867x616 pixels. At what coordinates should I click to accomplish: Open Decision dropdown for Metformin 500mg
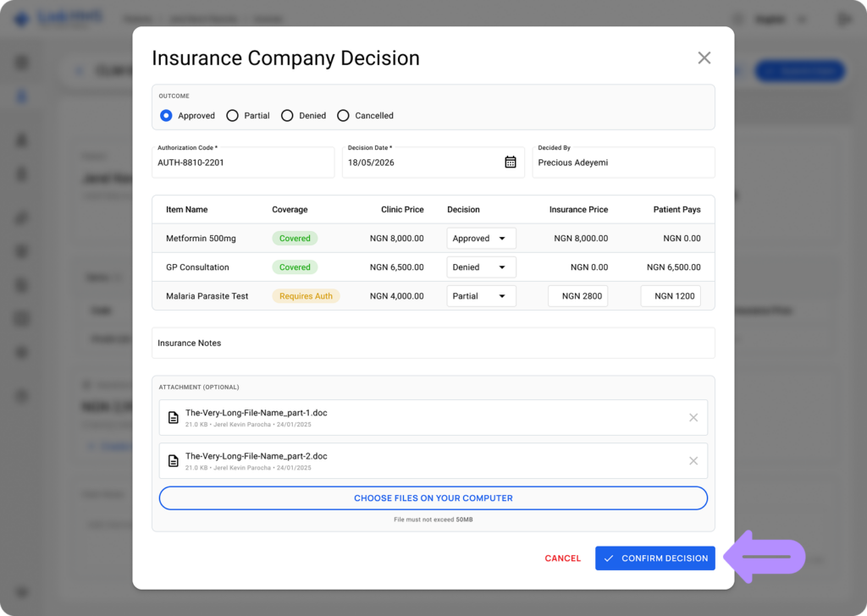[481, 238]
